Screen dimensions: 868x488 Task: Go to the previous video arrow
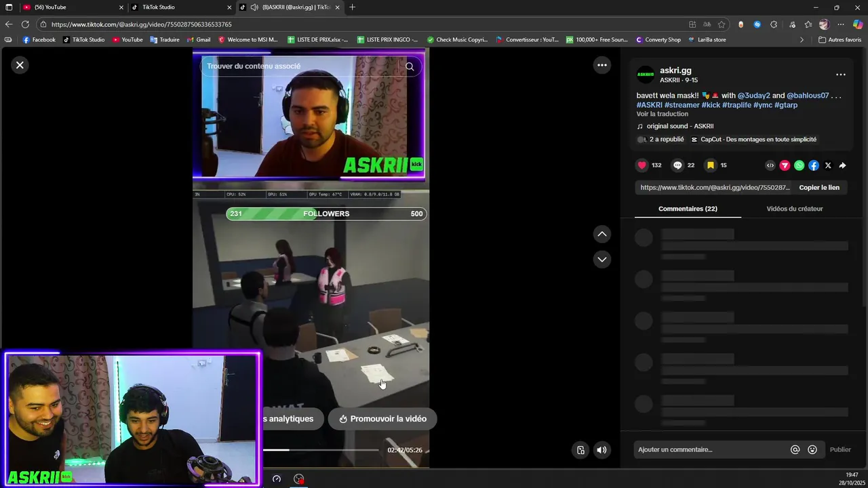point(601,234)
